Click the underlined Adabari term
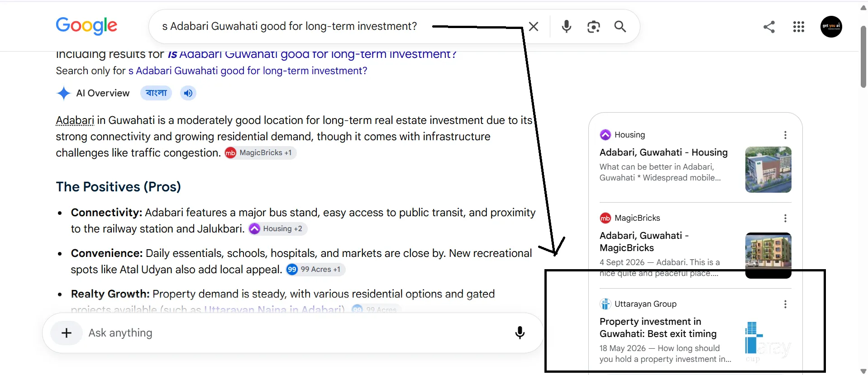This screenshot has width=868, height=375. (75, 120)
